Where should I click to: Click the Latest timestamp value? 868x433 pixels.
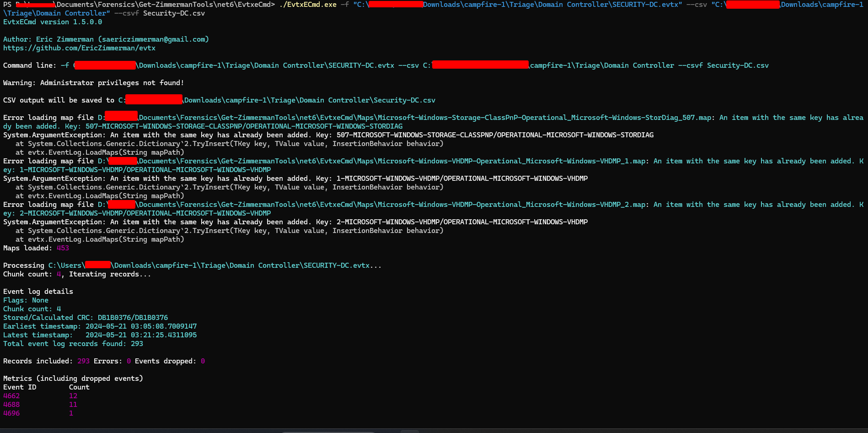coord(141,335)
